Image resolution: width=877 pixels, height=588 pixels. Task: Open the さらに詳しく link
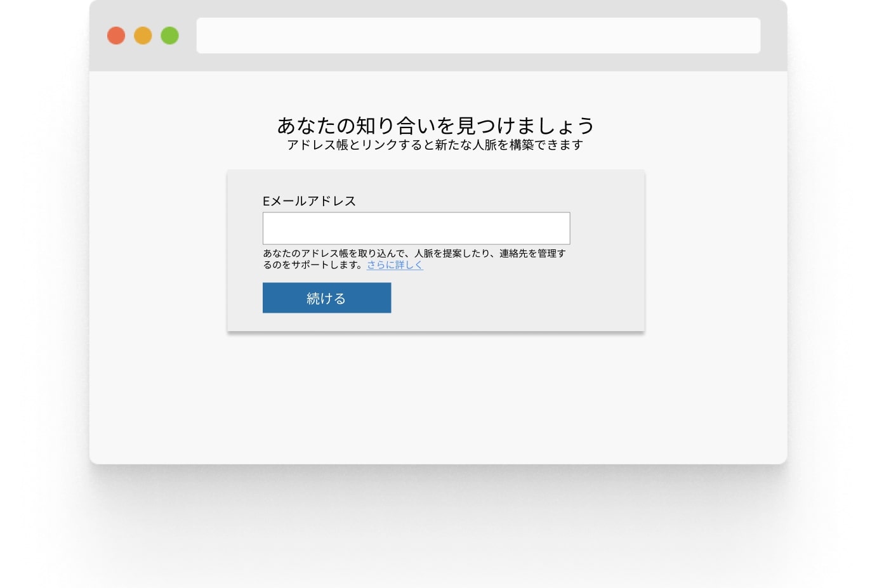[394, 265]
